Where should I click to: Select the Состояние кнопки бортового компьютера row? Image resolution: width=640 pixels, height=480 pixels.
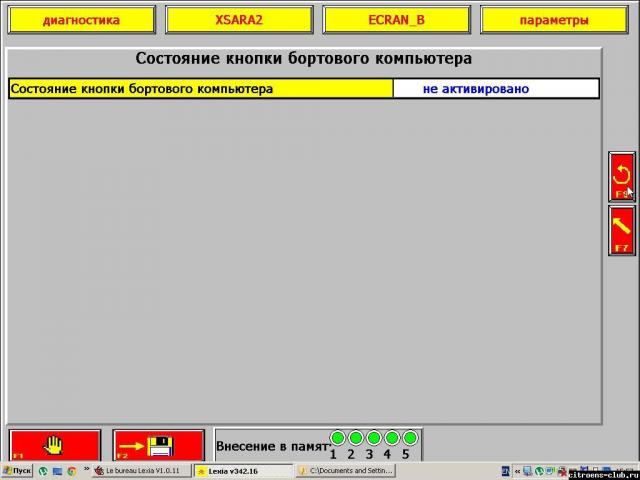pos(200,89)
